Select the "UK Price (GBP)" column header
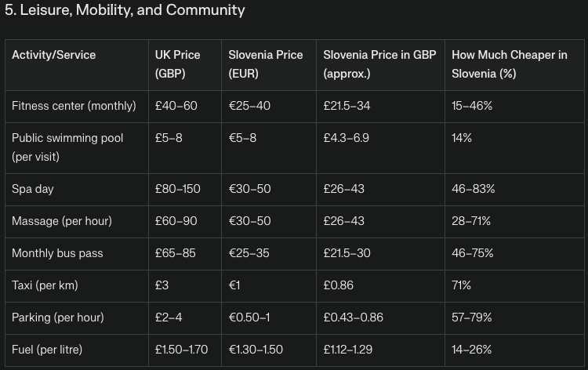588x370 pixels. click(177, 64)
